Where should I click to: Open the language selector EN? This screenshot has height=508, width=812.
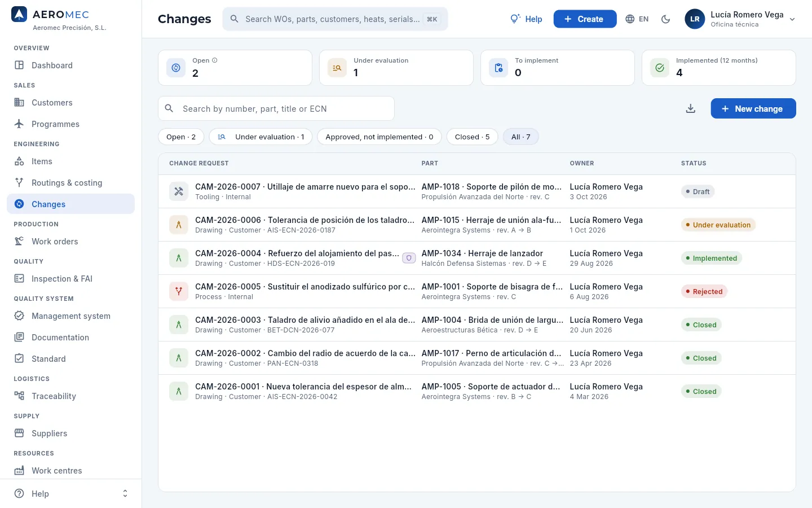[637, 19]
